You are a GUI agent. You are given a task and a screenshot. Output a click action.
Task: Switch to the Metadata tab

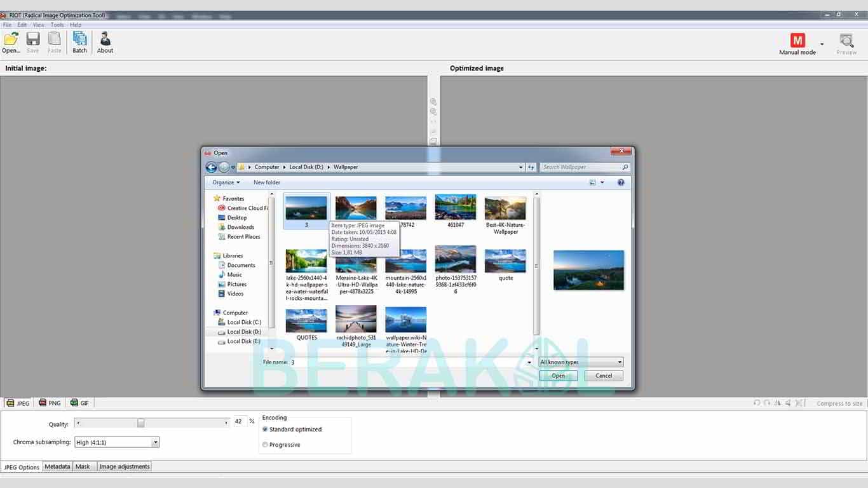[x=57, y=466]
